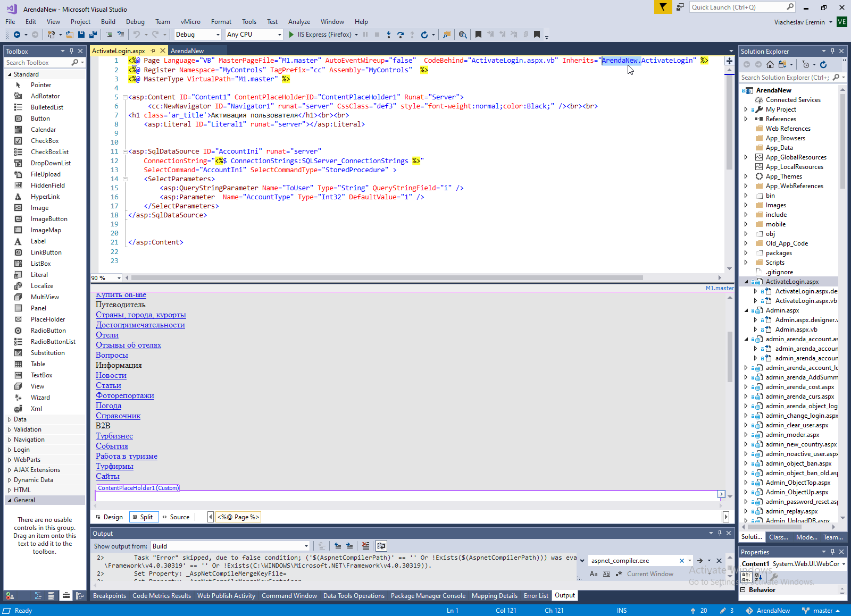Open the Any CPU platform dropdown
This screenshot has height=616, width=851.
[254, 35]
